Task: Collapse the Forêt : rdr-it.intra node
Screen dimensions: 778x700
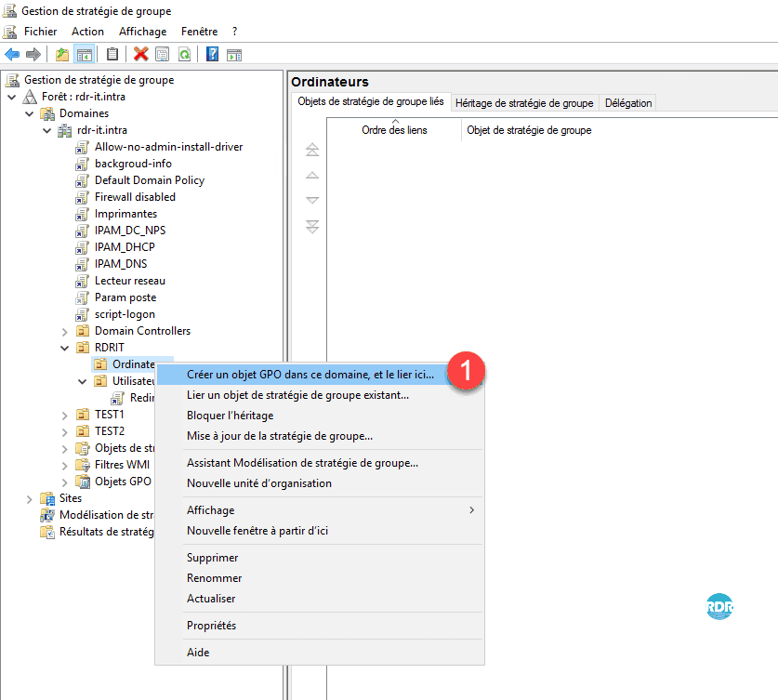Action: [x=12, y=97]
